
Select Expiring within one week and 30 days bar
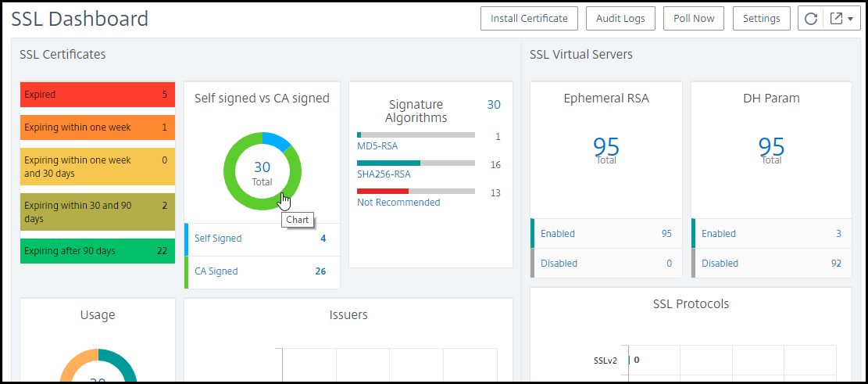(98, 167)
